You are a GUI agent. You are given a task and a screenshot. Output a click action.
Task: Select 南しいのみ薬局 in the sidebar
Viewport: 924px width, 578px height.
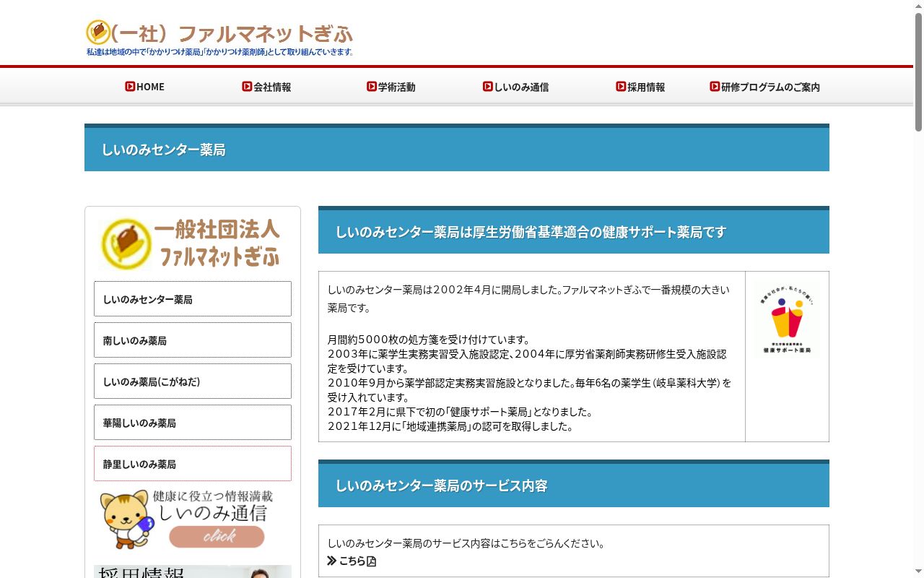click(x=193, y=340)
